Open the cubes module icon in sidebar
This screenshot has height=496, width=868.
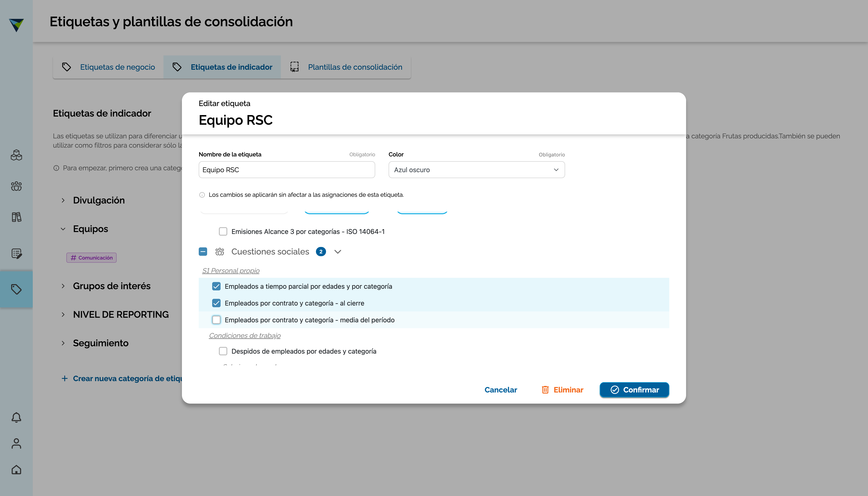click(x=16, y=155)
